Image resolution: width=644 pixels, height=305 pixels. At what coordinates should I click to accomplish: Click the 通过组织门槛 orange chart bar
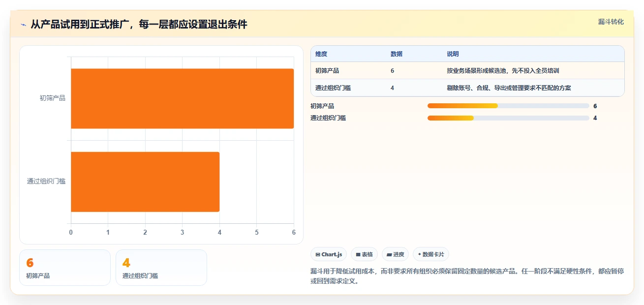click(x=145, y=182)
